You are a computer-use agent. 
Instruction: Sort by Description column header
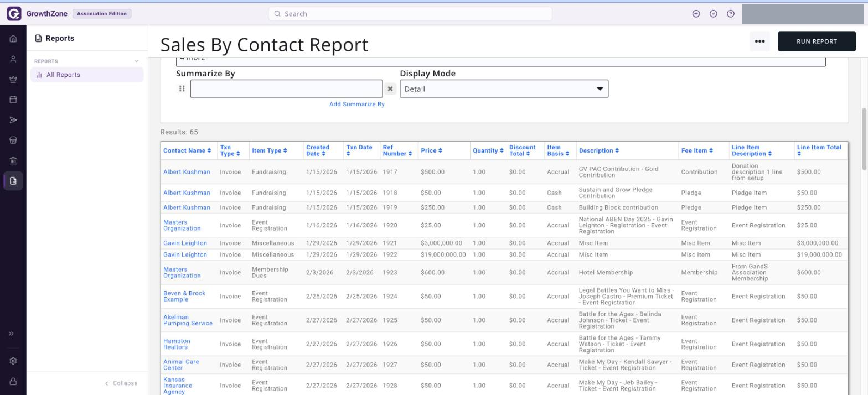point(598,150)
